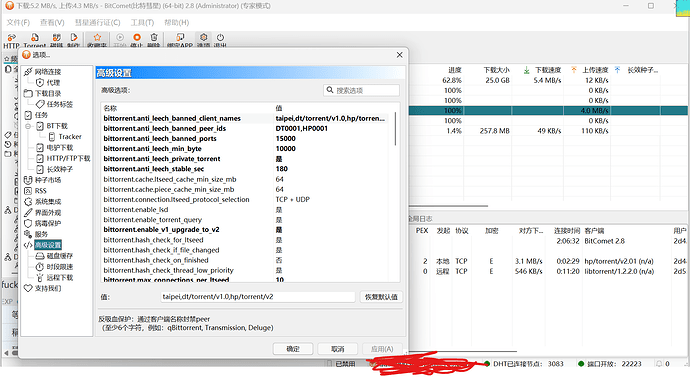
Task: Close the 选项 dialog
Action: [399, 55]
